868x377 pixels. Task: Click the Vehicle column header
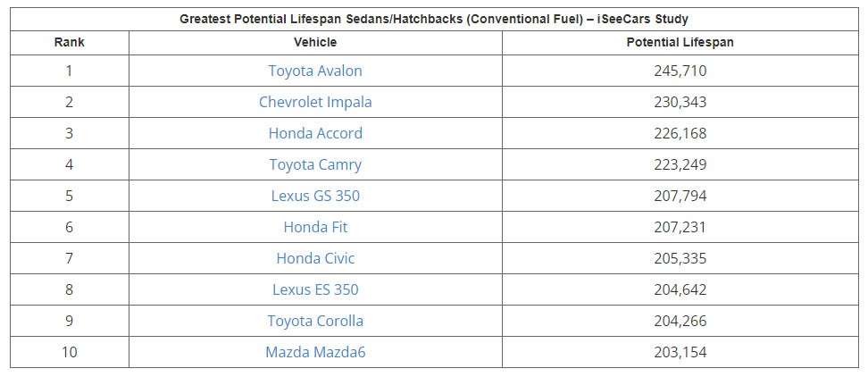tap(315, 42)
